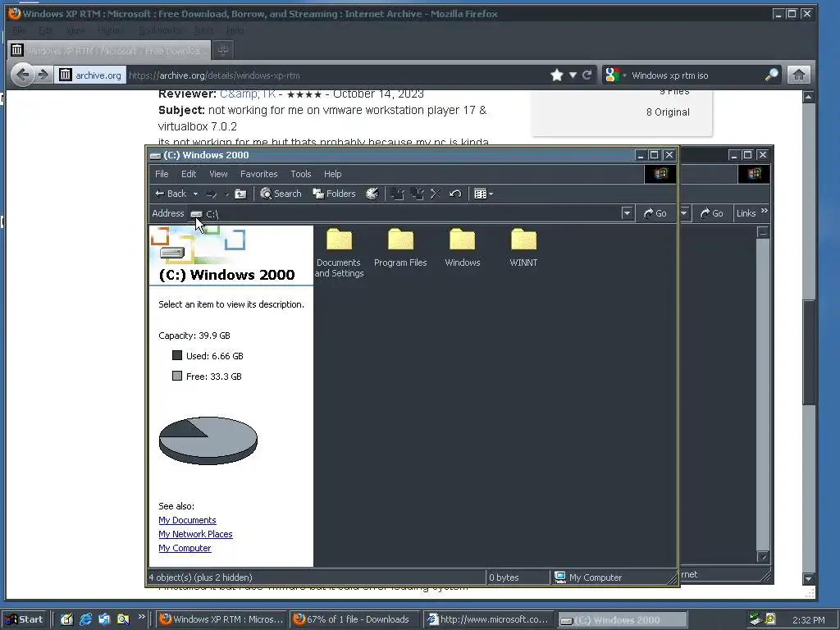Open the Edit menu in explorer
Screen dimensions: 840x630
tap(189, 174)
